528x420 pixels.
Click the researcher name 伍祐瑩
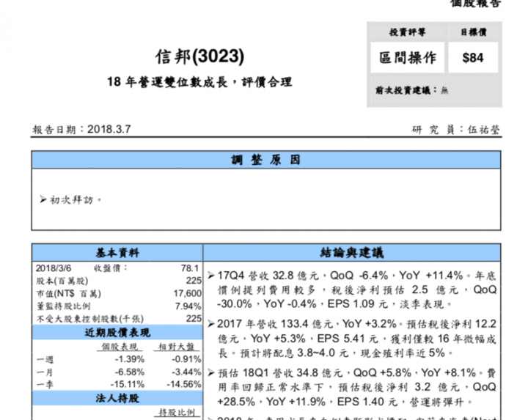[x=483, y=130]
